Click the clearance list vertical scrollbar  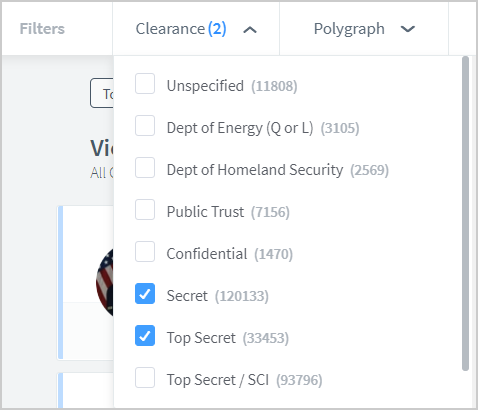[465, 213]
